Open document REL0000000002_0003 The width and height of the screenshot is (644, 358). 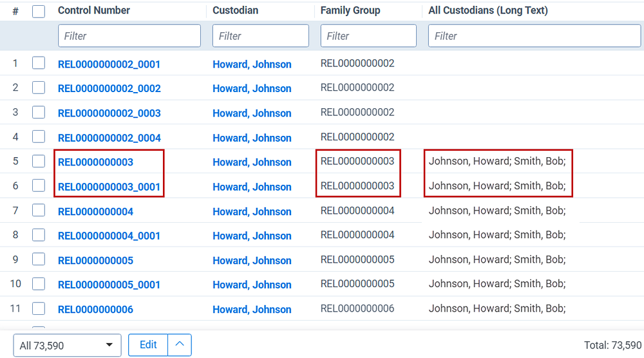[109, 113]
